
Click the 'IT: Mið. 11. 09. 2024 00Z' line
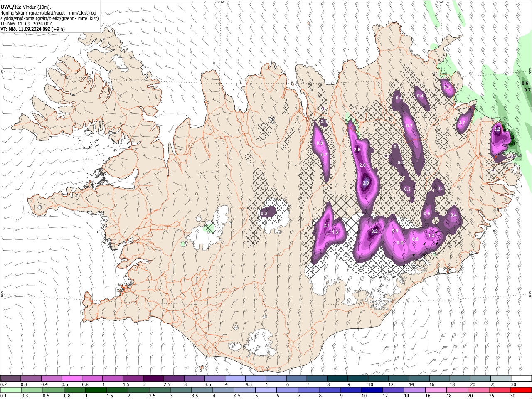click(x=26, y=24)
